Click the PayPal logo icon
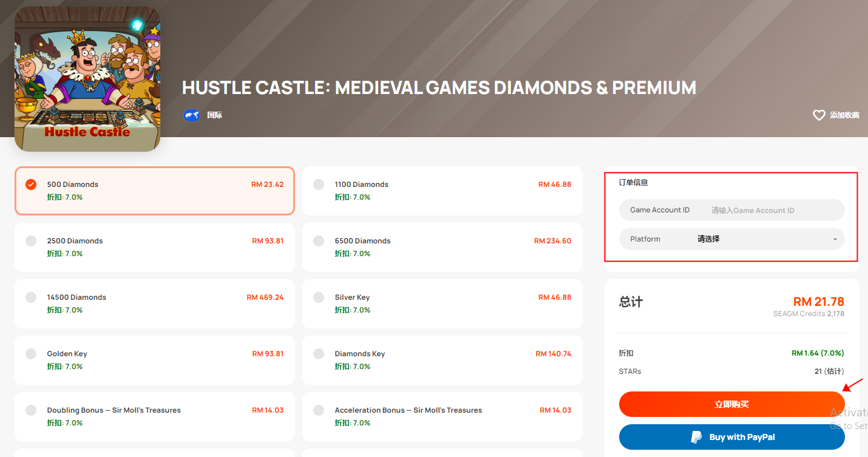The image size is (868, 457). 696,437
